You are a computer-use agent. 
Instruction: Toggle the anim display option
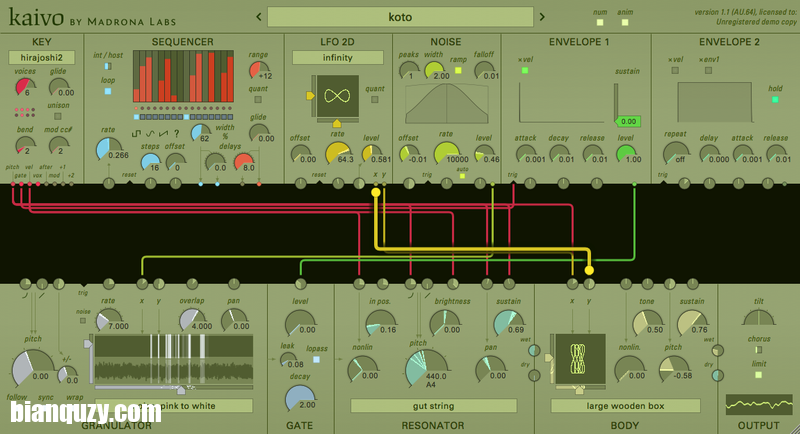pos(625,22)
